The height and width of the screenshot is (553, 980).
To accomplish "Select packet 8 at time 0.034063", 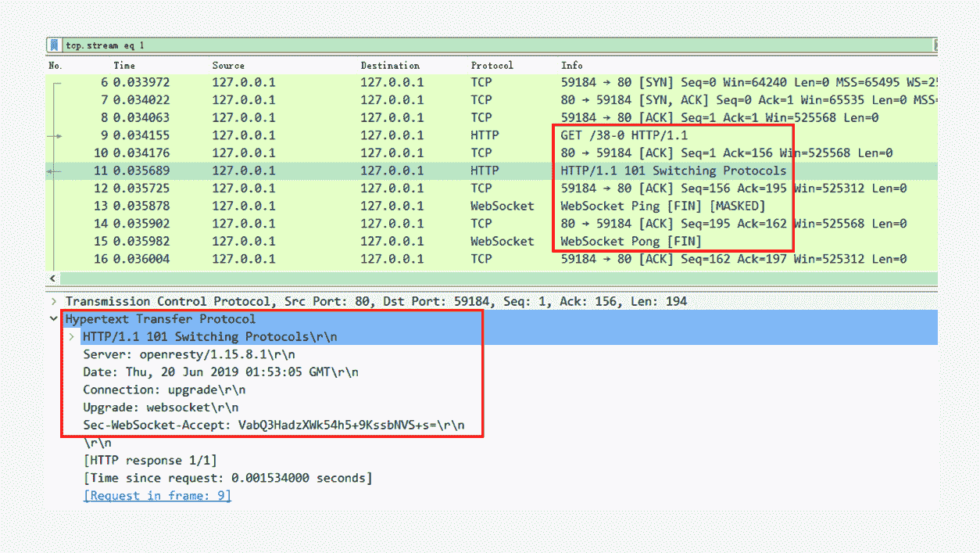I will (492, 118).
